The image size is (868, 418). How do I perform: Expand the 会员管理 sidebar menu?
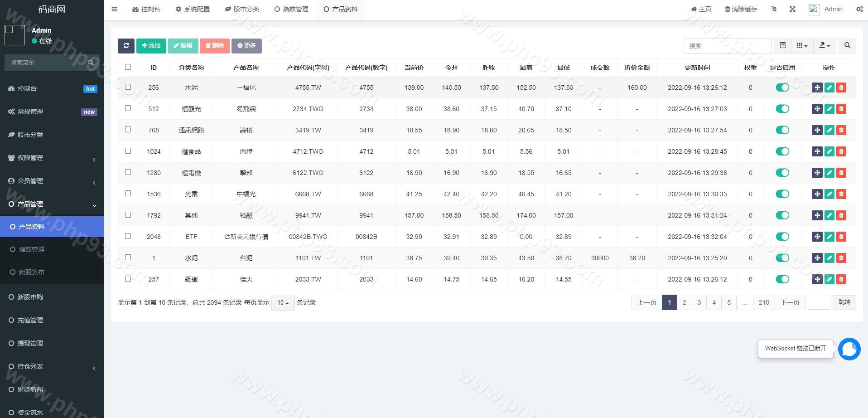click(x=52, y=181)
